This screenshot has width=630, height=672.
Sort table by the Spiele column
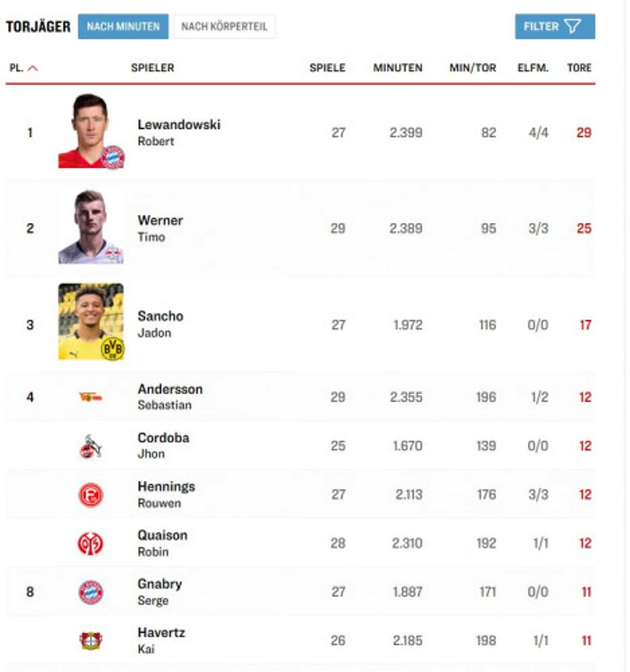[327, 68]
